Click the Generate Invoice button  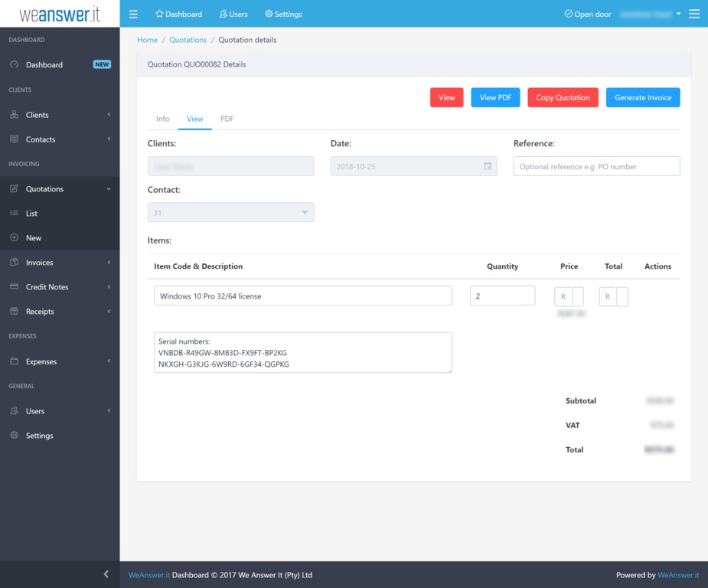(x=643, y=97)
